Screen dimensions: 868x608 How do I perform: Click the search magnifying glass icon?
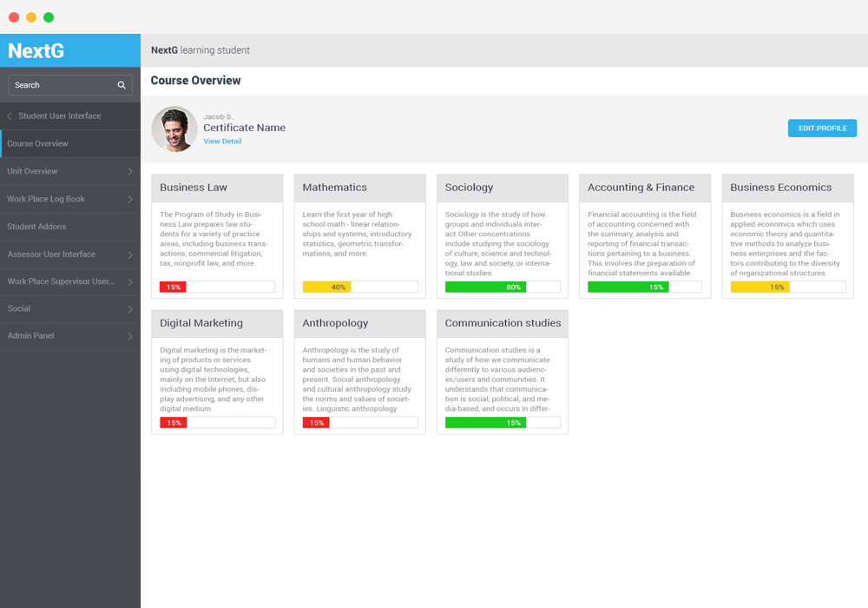click(x=122, y=85)
